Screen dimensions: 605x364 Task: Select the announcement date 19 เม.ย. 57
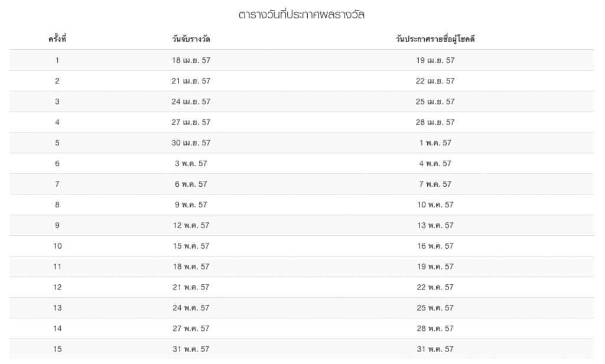click(435, 60)
